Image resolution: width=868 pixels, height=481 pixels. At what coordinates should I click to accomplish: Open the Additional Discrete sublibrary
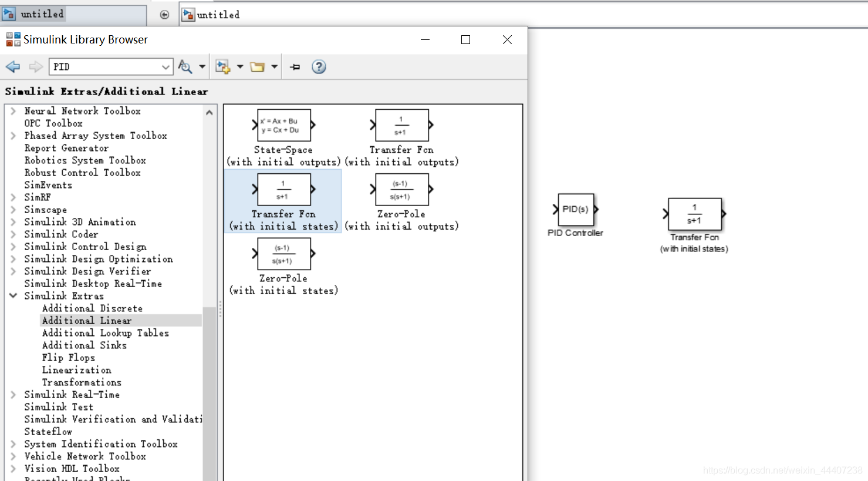(x=92, y=308)
